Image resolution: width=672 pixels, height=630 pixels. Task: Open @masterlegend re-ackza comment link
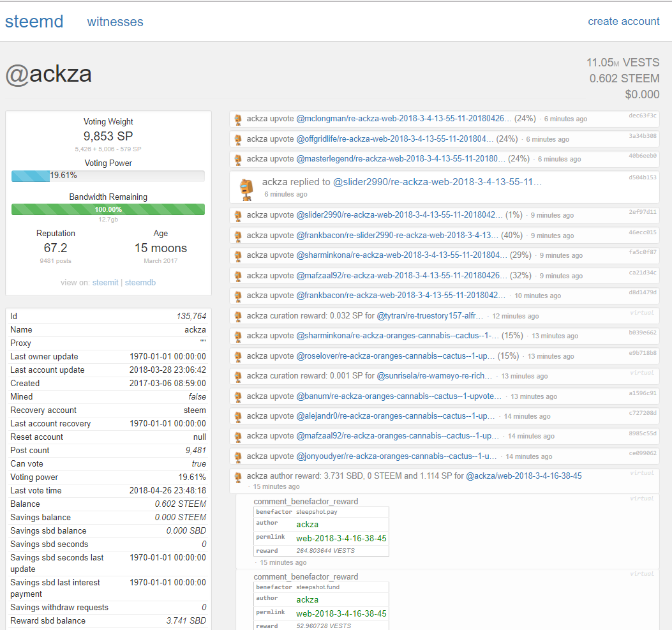[401, 159]
